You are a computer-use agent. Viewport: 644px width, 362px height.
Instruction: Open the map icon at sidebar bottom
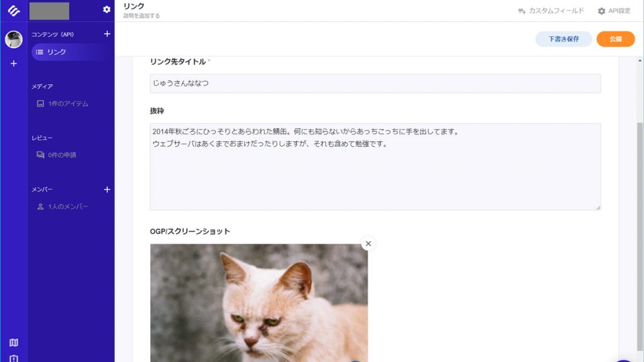point(14,343)
